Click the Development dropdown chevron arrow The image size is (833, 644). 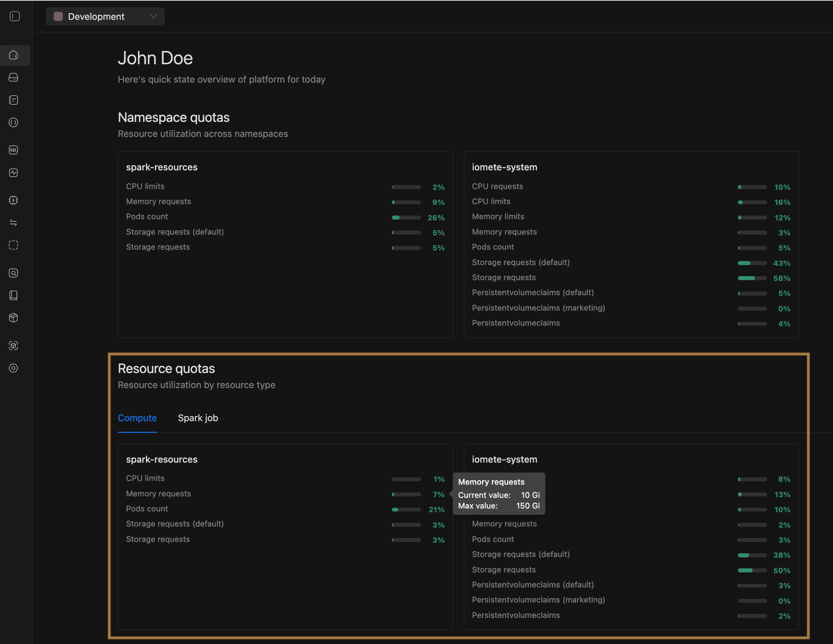point(153,17)
